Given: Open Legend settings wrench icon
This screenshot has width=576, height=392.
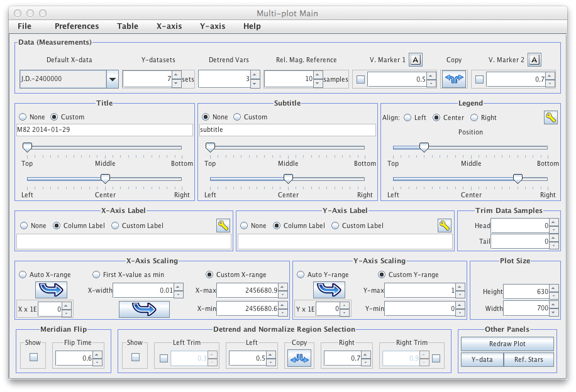Looking at the screenshot, I should click(550, 117).
